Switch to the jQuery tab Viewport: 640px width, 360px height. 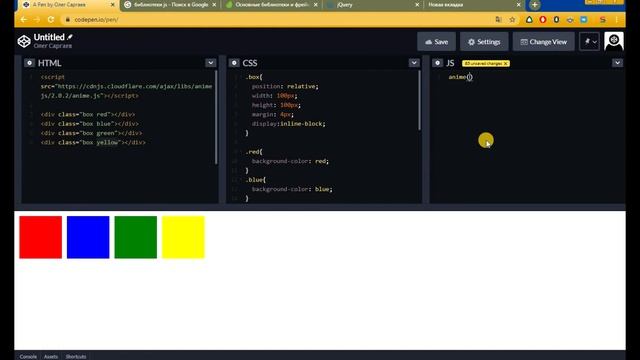[x=373, y=5]
